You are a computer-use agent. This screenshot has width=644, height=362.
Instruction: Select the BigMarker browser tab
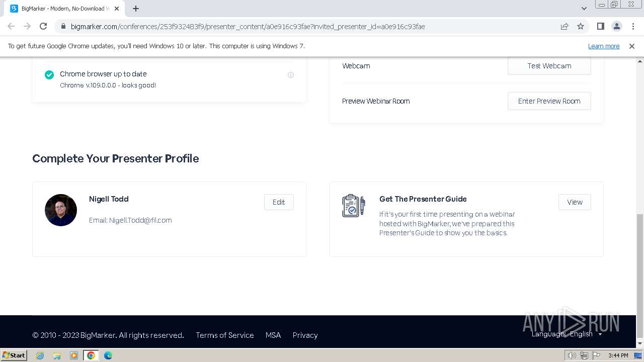pyautogui.click(x=65, y=9)
